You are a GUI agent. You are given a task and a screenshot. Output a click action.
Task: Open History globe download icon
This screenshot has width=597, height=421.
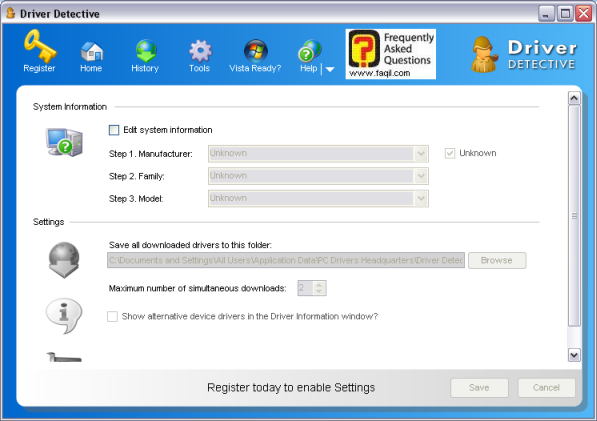(x=146, y=51)
